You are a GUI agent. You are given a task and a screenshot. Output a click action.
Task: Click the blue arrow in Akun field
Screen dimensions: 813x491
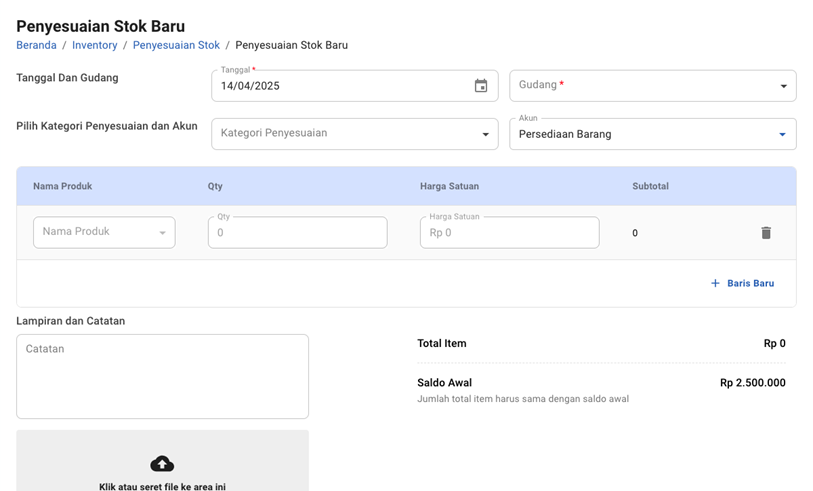point(782,134)
